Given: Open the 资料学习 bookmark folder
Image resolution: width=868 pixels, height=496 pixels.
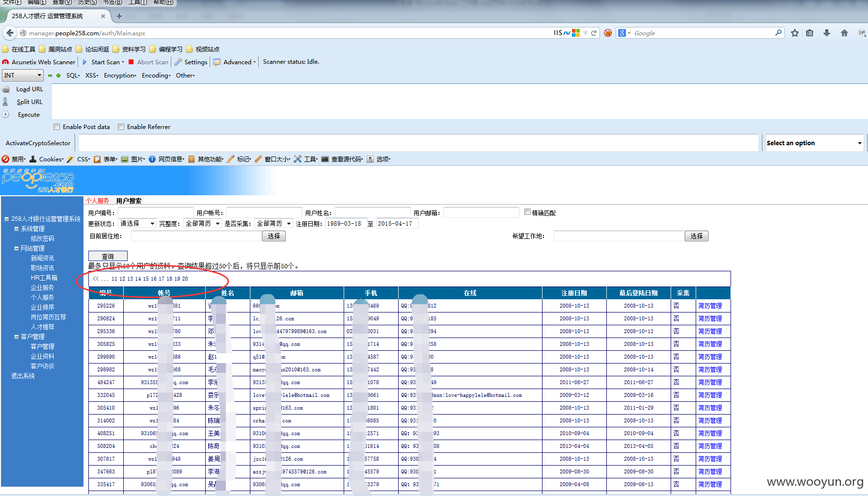Looking at the screenshot, I should coord(129,49).
